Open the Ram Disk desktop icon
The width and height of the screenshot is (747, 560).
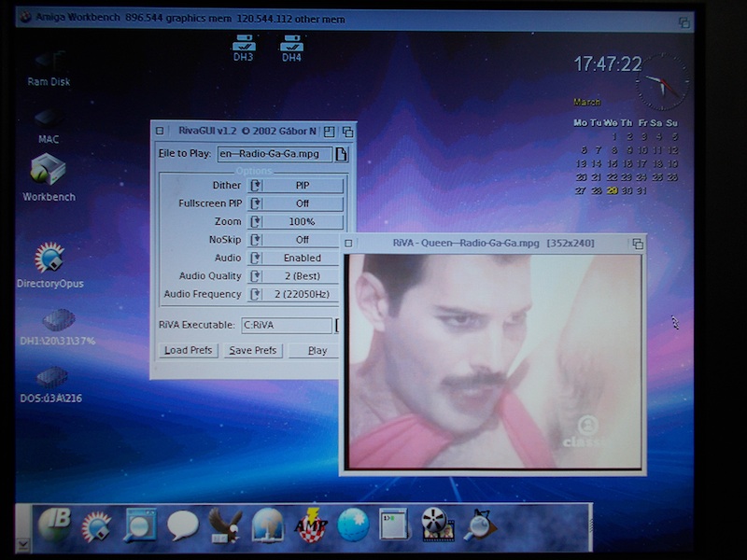(x=49, y=65)
